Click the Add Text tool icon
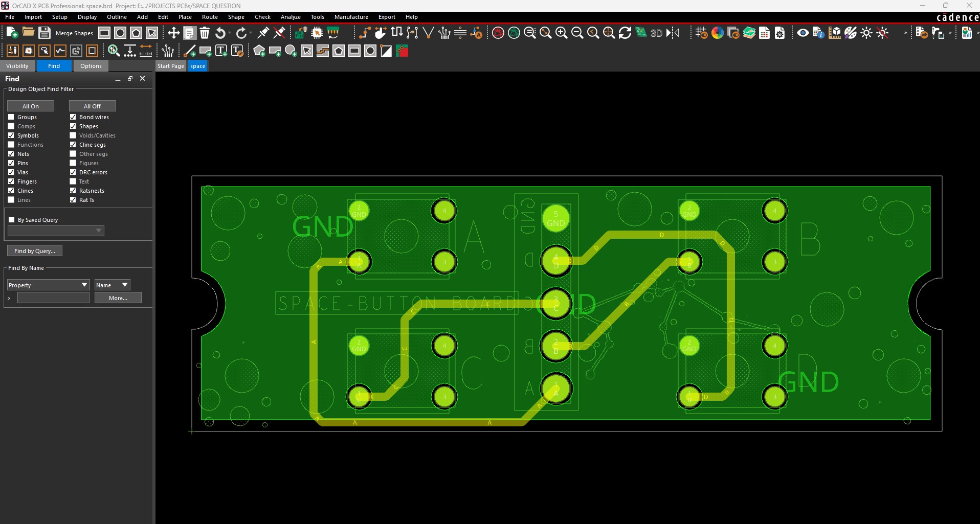This screenshot has width=980, height=524. [221, 51]
